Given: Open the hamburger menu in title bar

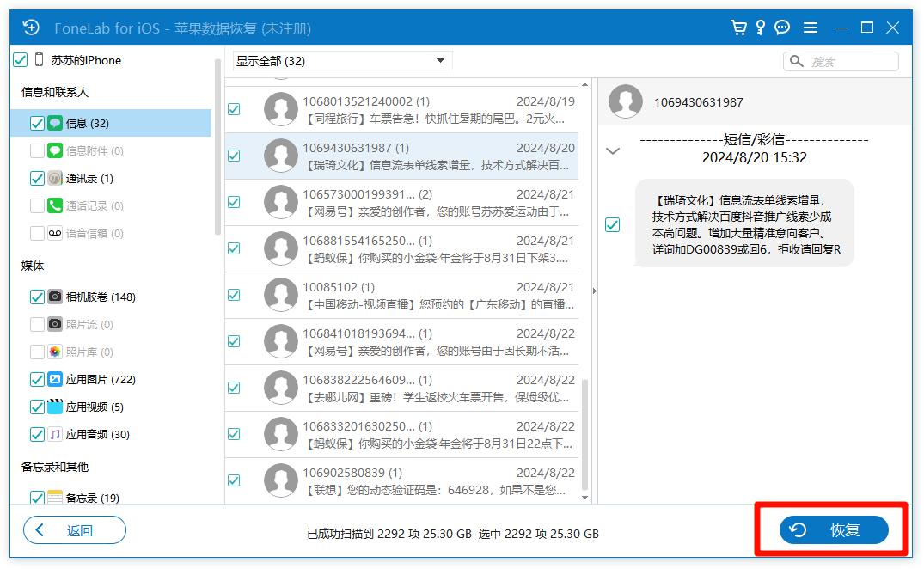Looking at the screenshot, I should 810,28.
